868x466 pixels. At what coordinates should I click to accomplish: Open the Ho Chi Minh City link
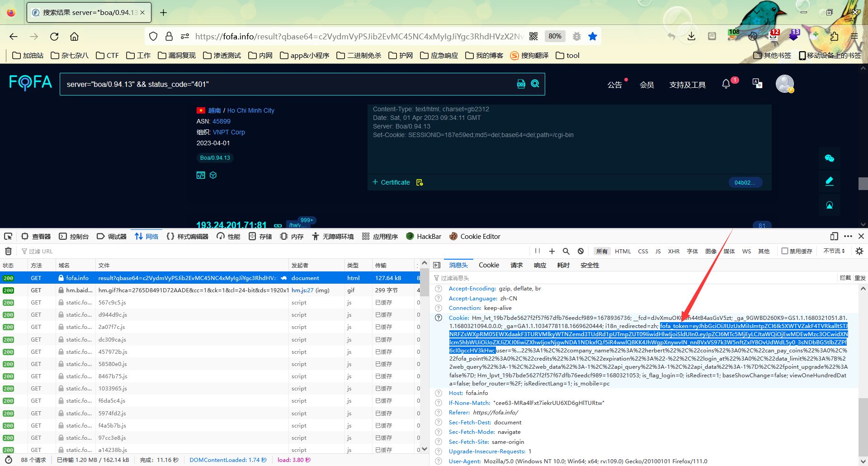click(x=250, y=110)
